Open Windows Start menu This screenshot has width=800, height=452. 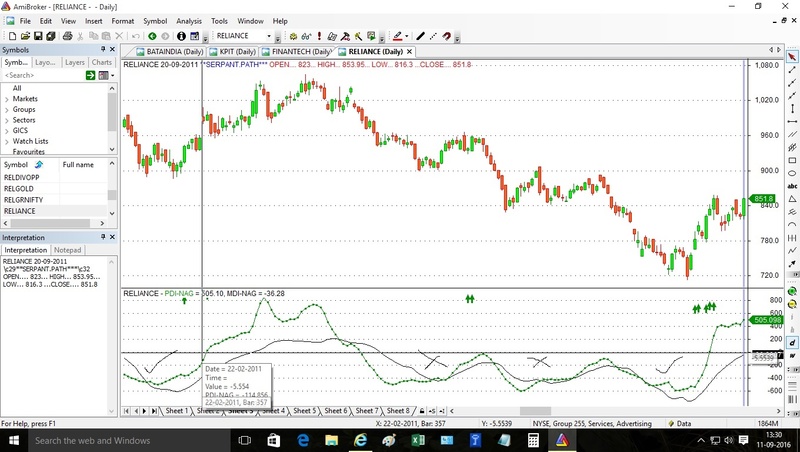[13, 440]
